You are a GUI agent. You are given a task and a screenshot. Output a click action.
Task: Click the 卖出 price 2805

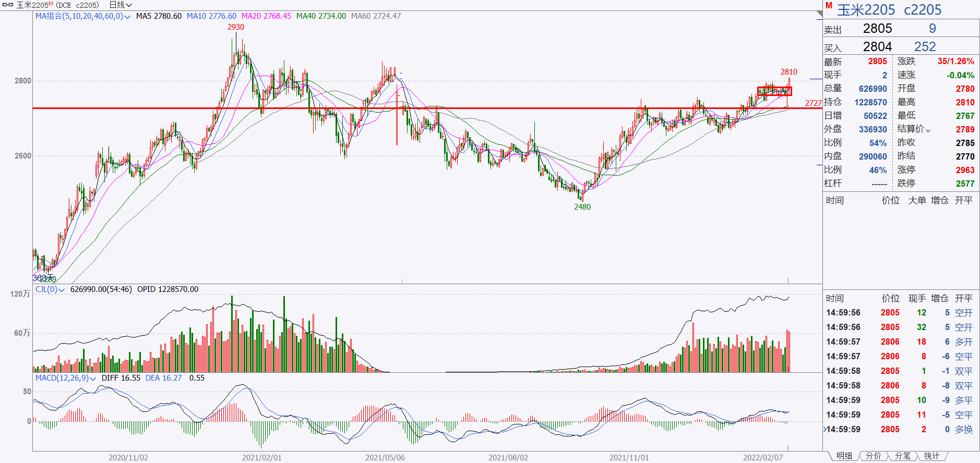(877, 29)
